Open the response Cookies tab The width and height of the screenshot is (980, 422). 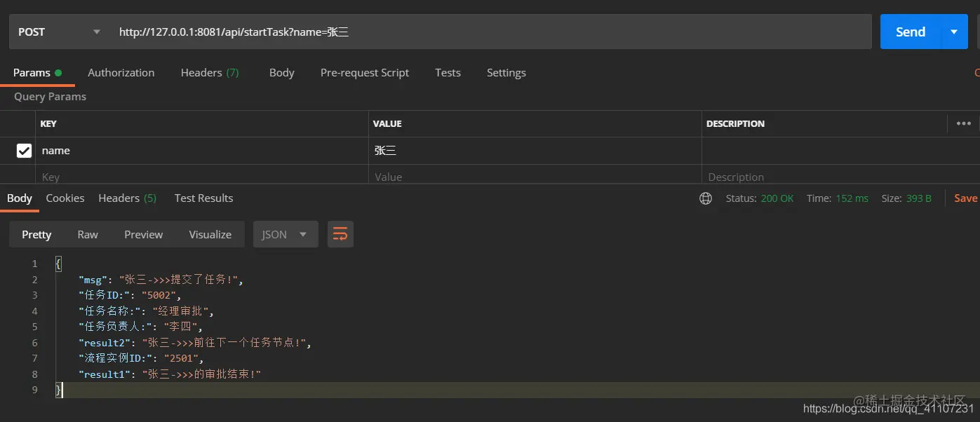click(x=65, y=198)
